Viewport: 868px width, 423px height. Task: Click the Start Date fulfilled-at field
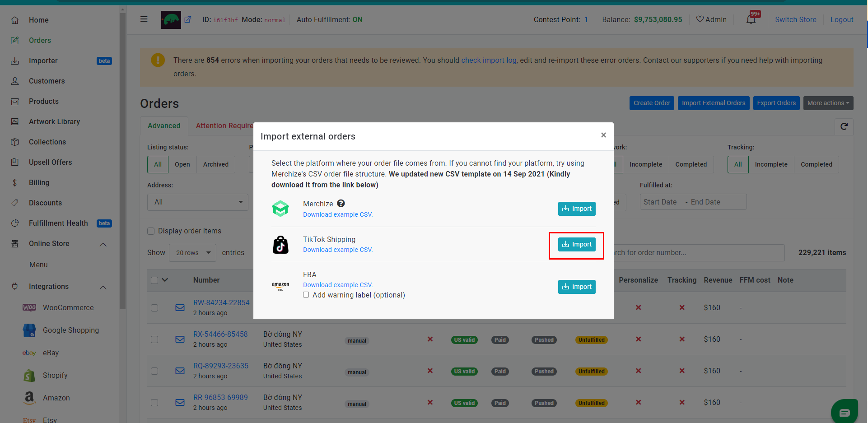pos(660,202)
